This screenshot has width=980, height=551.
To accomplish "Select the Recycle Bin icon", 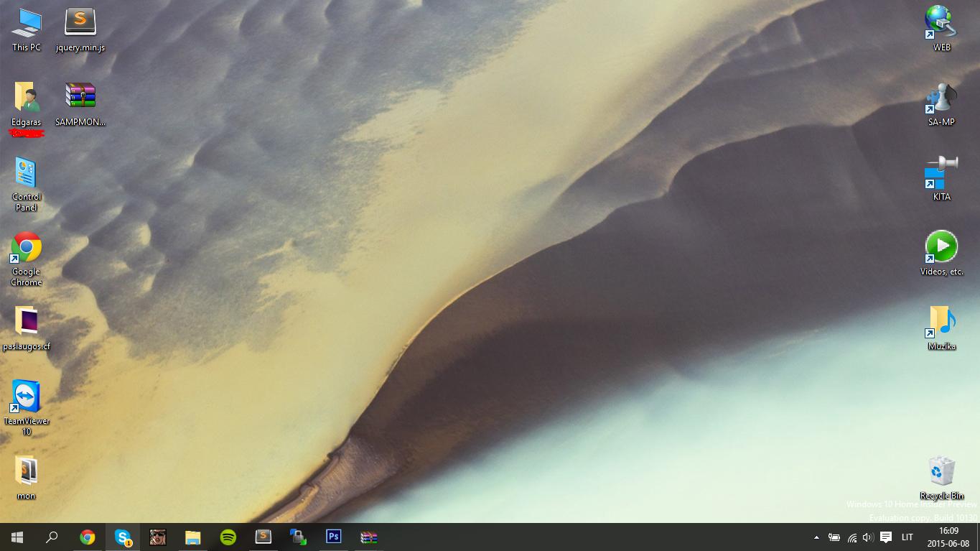I will 941,478.
